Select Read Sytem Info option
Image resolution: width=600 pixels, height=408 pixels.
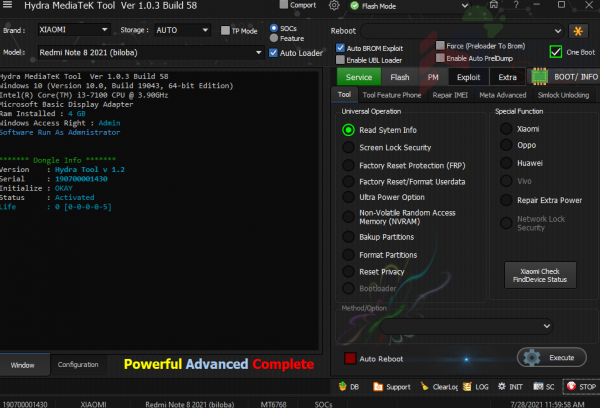pyautogui.click(x=348, y=130)
